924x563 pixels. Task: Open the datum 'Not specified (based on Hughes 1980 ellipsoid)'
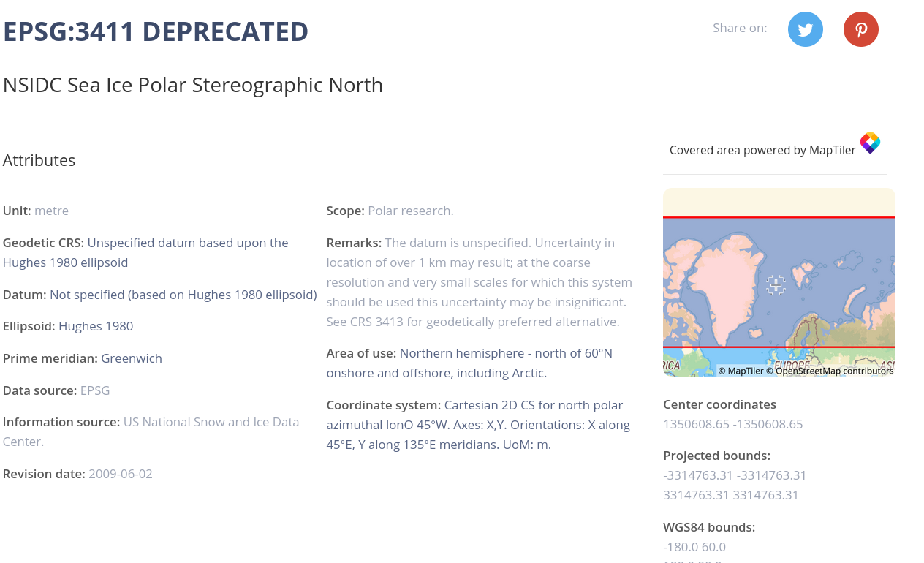[183, 295]
